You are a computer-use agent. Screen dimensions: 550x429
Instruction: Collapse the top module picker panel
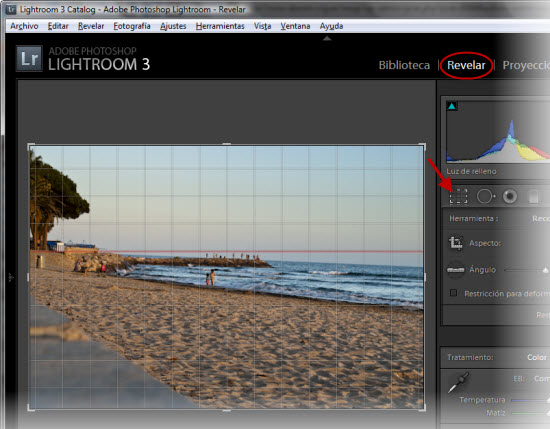point(327,39)
